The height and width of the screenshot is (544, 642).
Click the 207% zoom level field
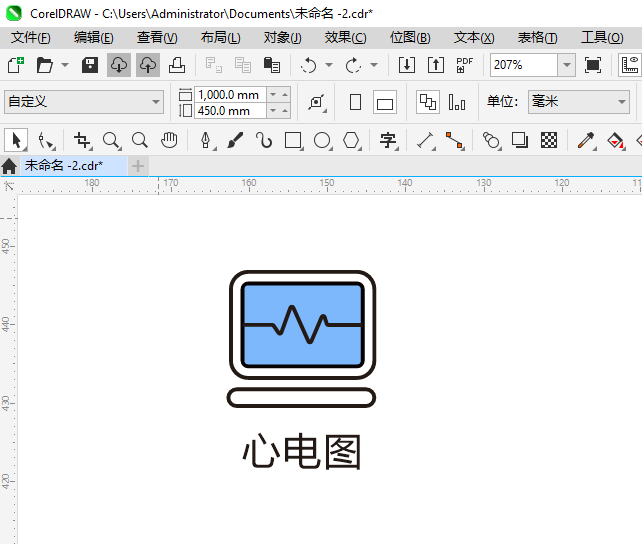pyautogui.click(x=524, y=65)
